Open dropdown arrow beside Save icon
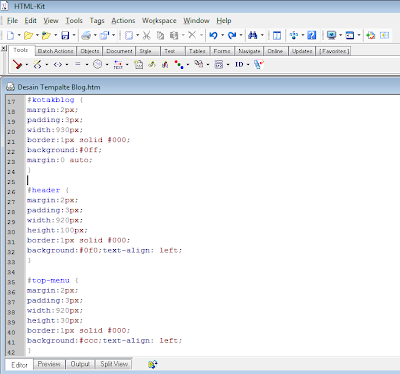 (74, 35)
